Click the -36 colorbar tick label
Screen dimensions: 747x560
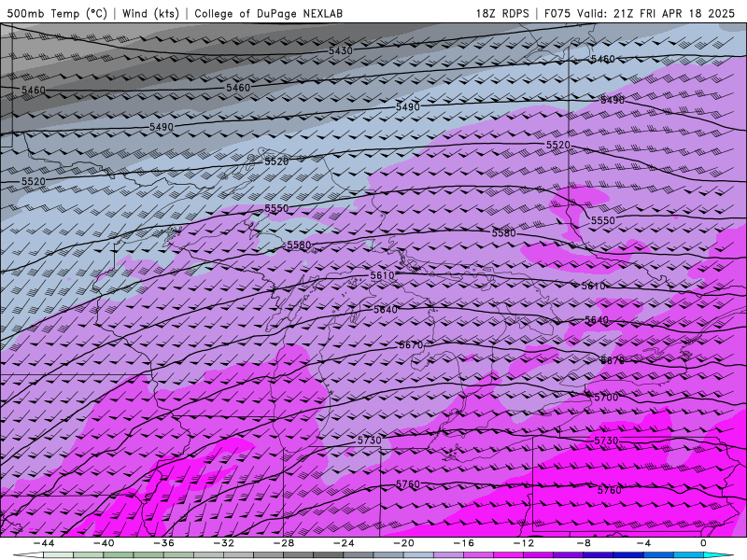pos(164,543)
